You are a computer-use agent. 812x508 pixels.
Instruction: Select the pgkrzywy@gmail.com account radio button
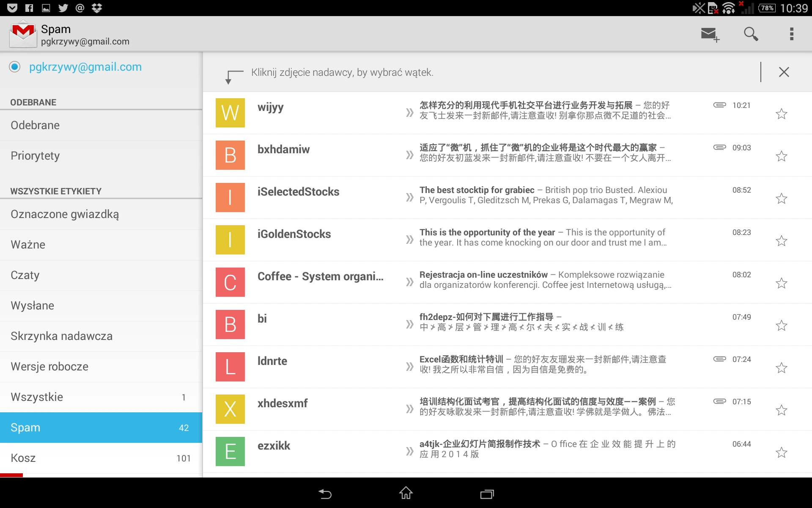15,67
